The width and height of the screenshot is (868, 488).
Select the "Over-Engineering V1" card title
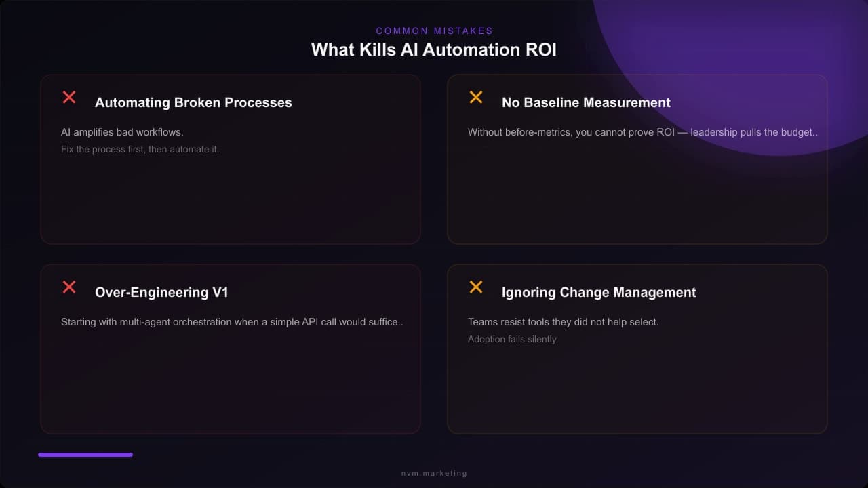161,292
